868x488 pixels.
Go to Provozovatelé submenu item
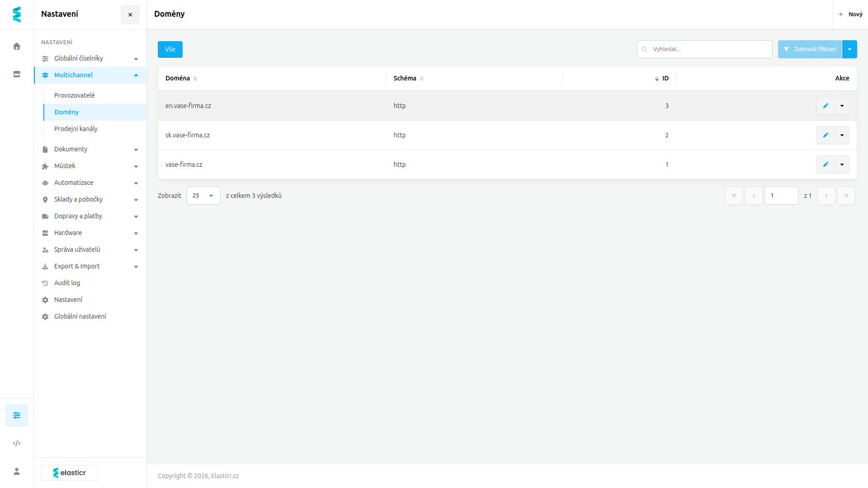(75, 95)
